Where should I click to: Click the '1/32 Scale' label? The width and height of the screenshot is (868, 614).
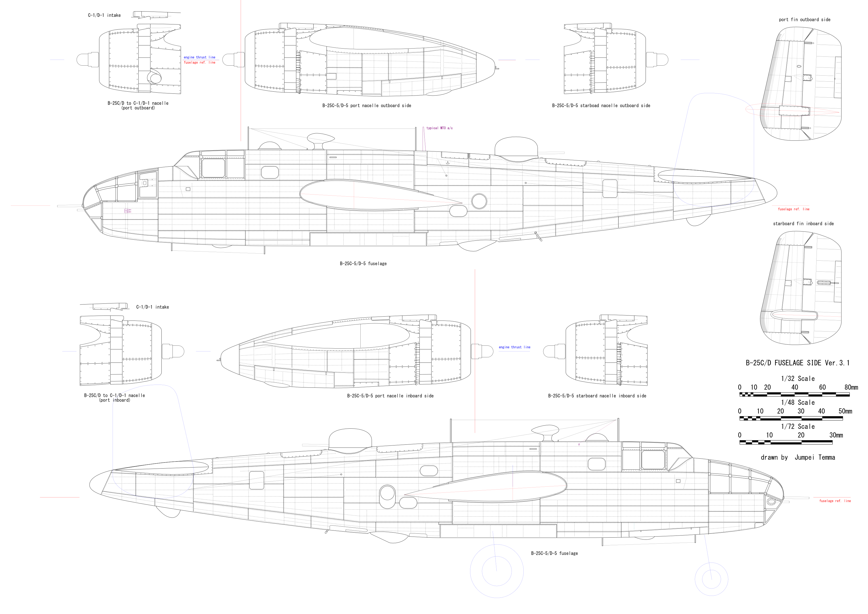tap(798, 379)
